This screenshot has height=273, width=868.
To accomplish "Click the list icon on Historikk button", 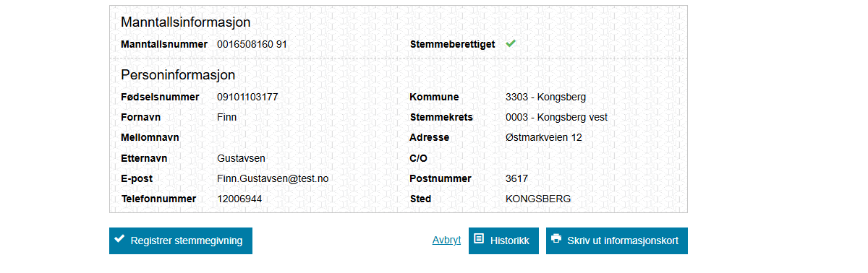I will tap(479, 239).
